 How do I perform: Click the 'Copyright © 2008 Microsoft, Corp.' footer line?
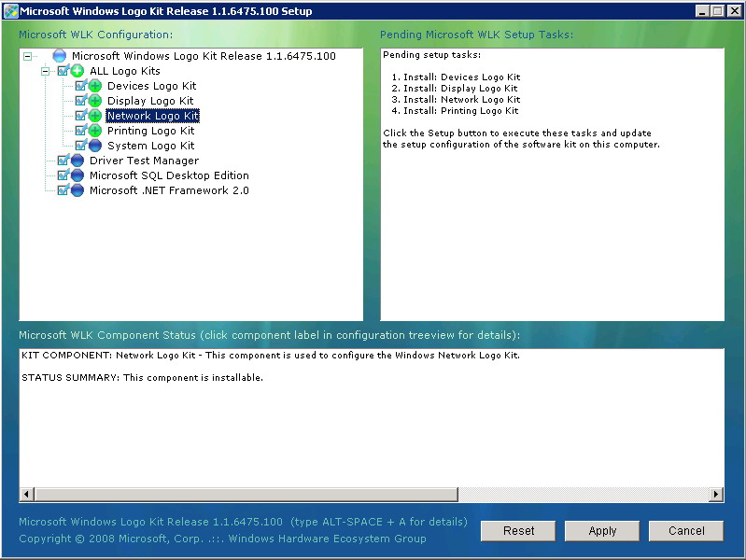tap(222, 539)
